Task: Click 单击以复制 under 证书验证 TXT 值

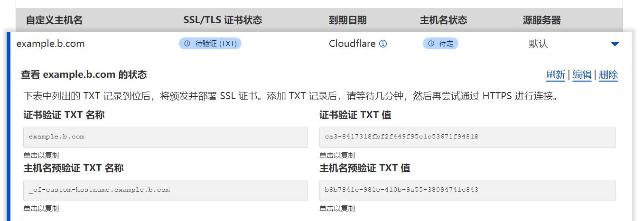Action: click(x=337, y=155)
